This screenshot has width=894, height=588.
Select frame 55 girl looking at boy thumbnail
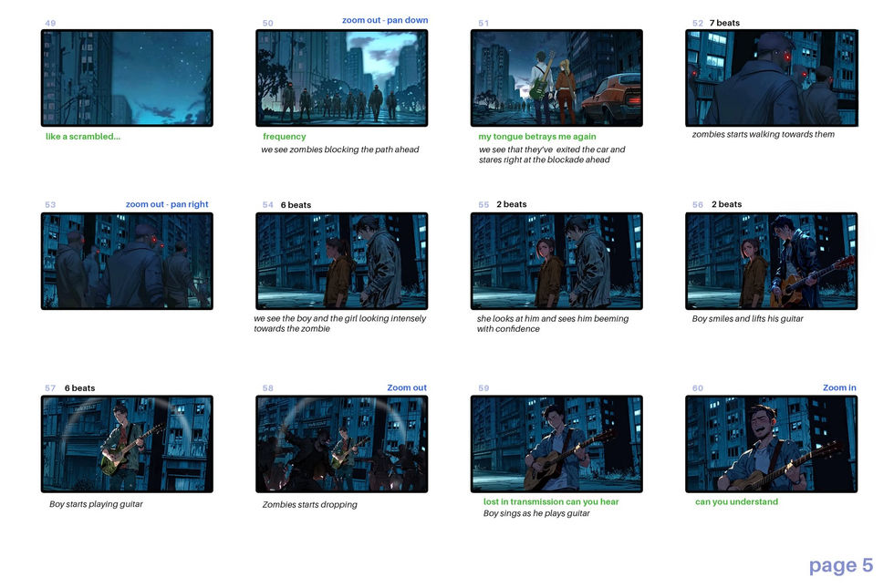click(x=556, y=261)
